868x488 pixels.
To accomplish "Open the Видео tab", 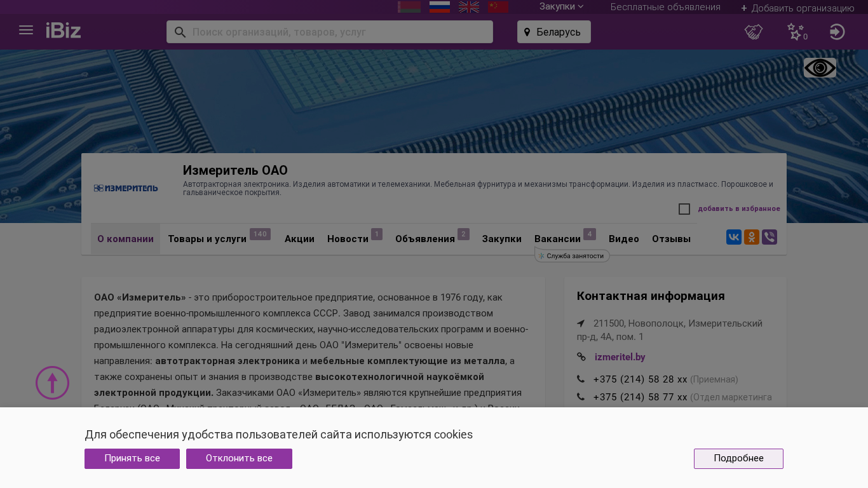I will 624,239.
